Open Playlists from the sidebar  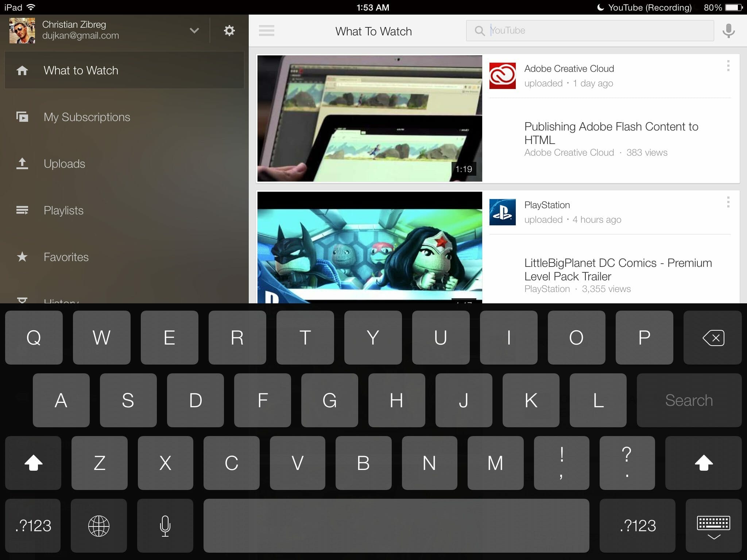63,210
